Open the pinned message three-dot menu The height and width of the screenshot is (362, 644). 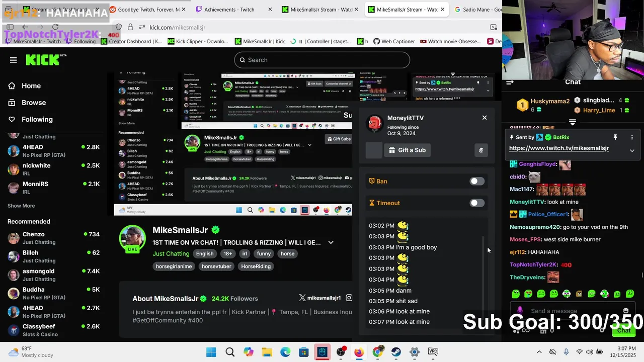[x=632, y=137]
